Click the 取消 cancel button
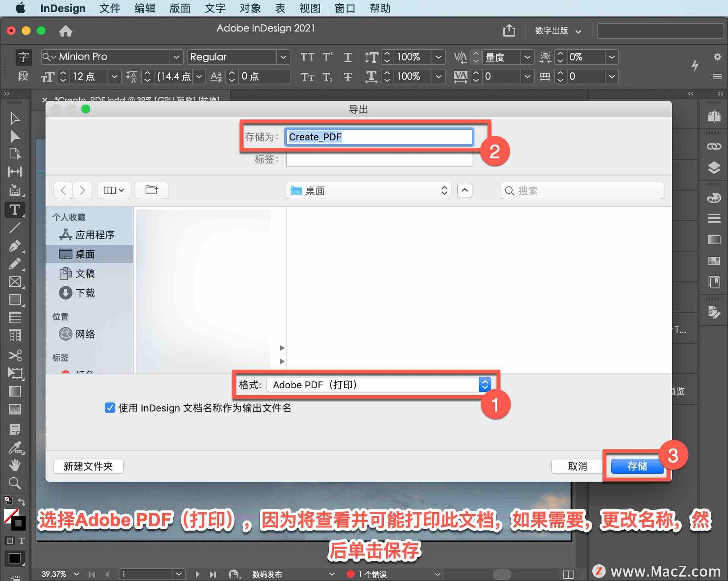 (577, 466)
